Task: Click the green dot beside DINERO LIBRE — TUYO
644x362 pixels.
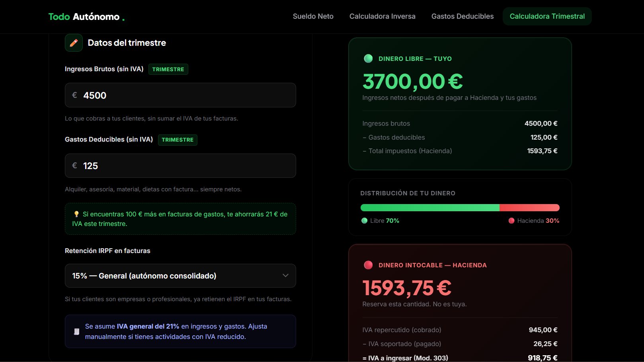Action: tap(369, 58)
